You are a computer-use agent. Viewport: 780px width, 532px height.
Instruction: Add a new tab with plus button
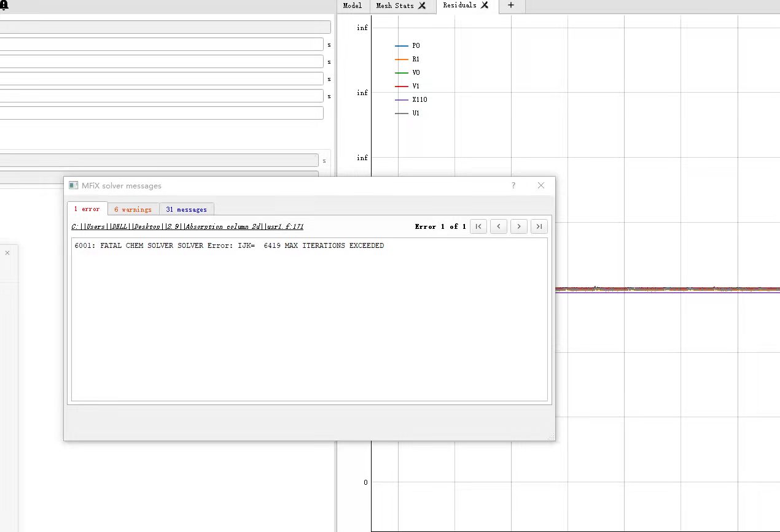pyautogui.click(x=511, y=6)
